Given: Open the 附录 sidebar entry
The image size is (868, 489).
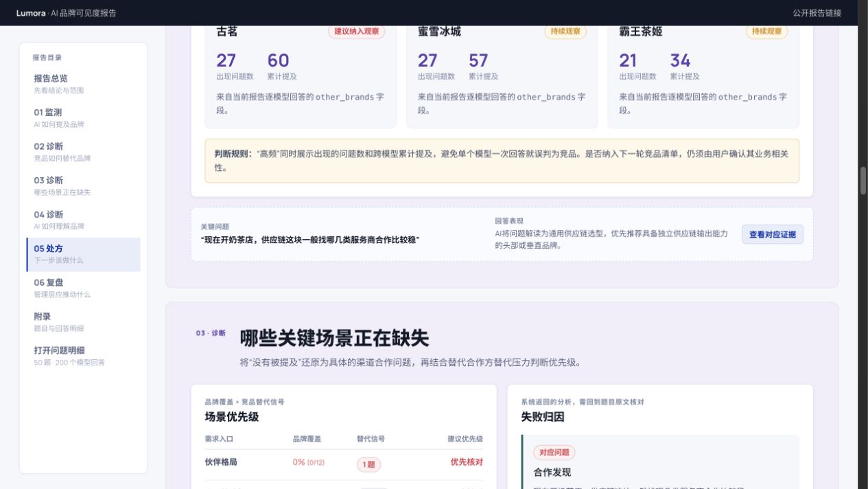Looking at the screenshot, I should click(x=83, y=322).
